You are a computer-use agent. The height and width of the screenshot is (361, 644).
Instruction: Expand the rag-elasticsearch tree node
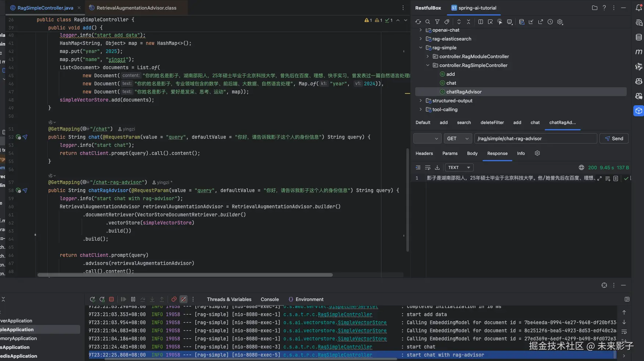point(421,39)
